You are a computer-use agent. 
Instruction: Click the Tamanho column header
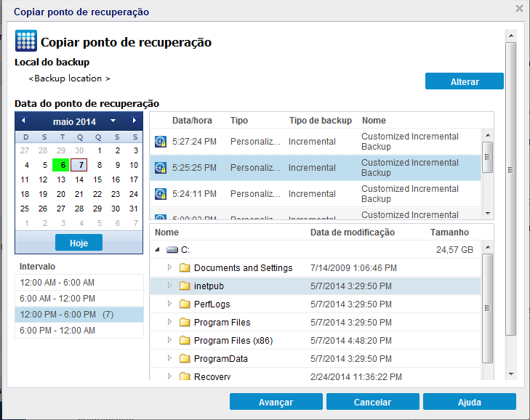tap(449, 232)
